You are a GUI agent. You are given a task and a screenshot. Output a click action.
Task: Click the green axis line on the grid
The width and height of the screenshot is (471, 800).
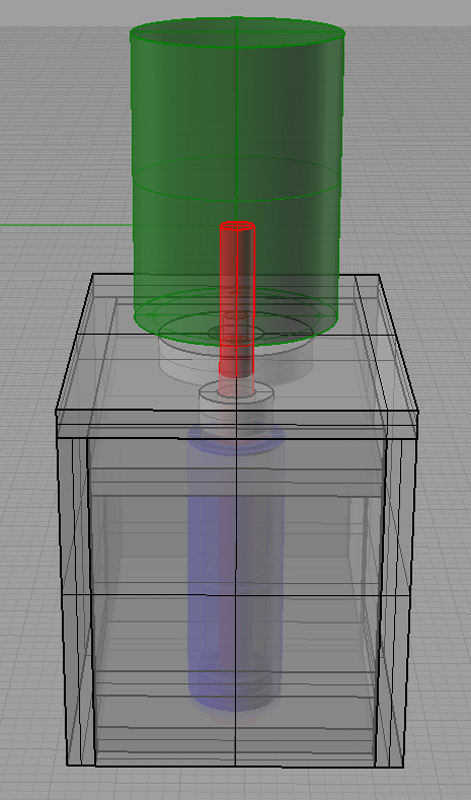click(x=66, y=224)
